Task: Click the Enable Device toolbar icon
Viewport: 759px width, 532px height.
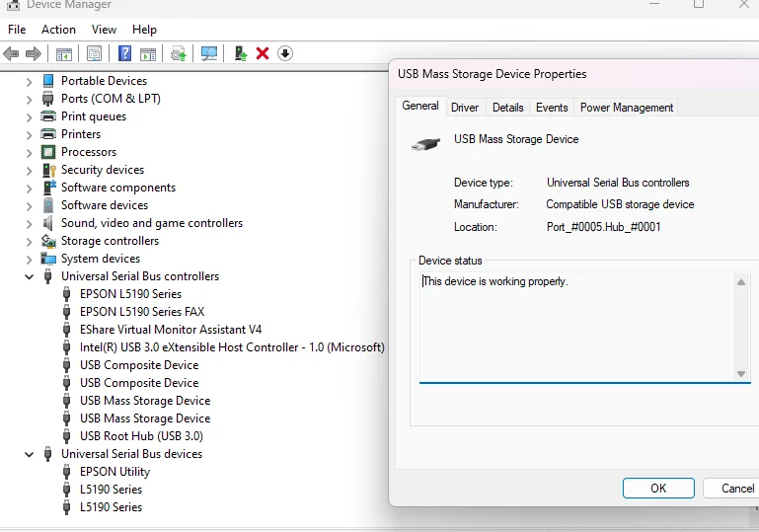Action: point(241,53)
